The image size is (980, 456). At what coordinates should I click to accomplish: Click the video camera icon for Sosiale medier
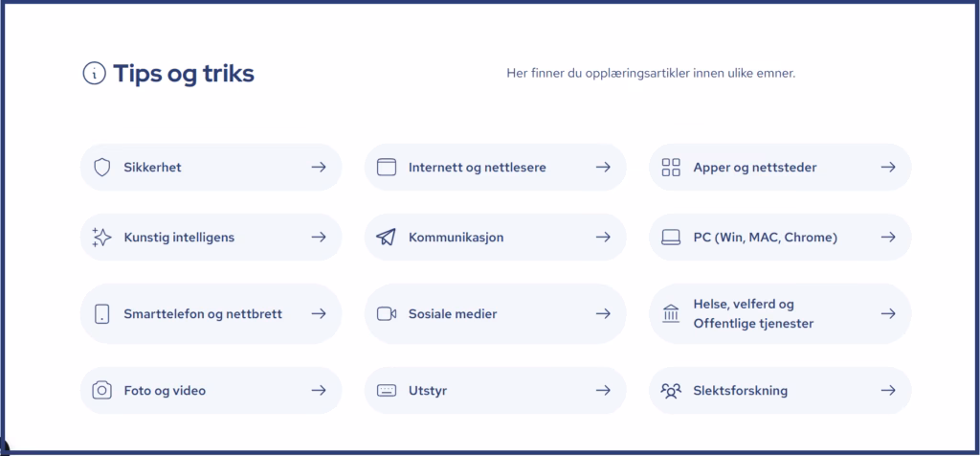tap(387, 314)
